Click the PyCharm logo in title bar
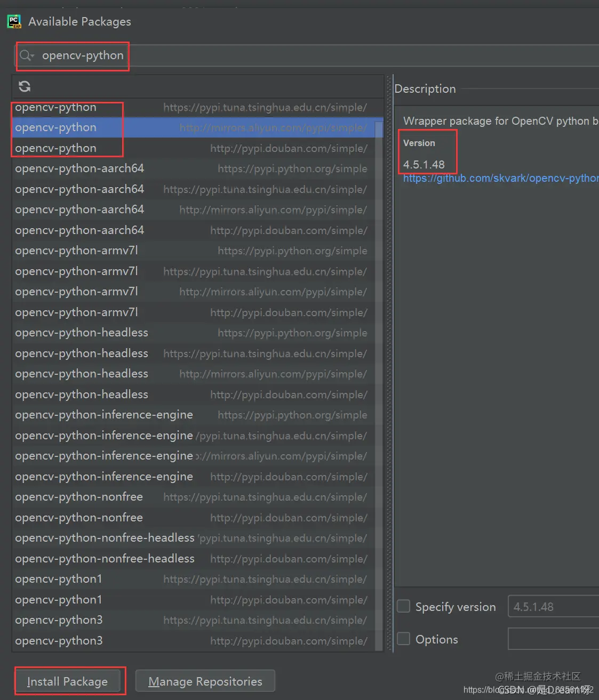This screenshot has height=700, width=599. (14, 22)
